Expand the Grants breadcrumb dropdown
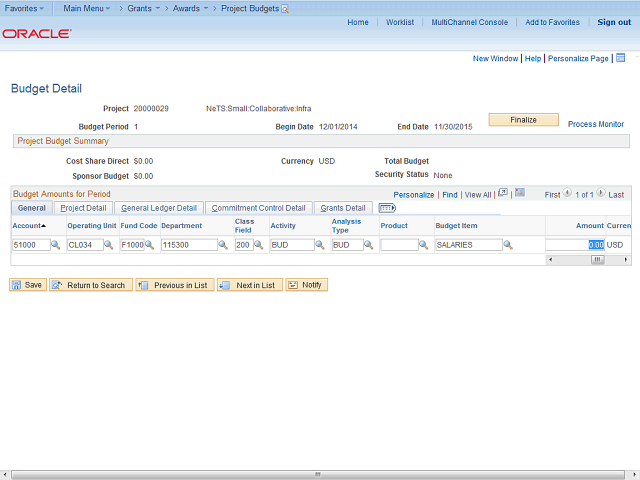640x480 pixels. [144, 8]
